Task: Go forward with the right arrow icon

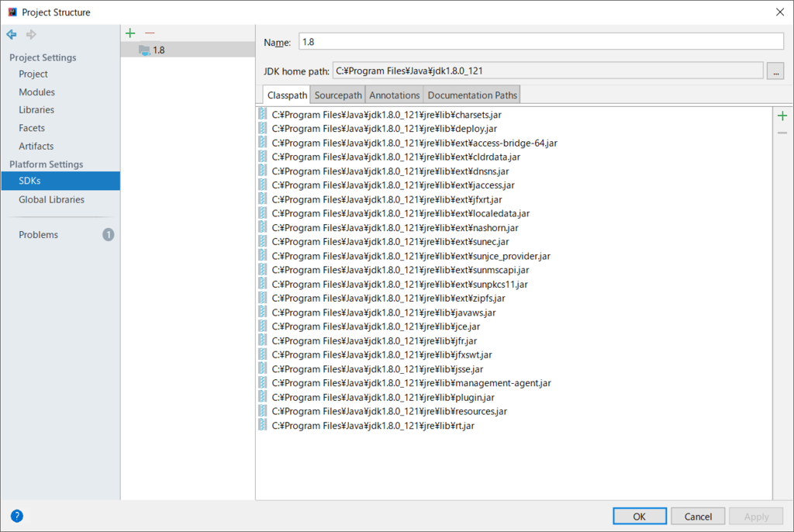Action: coord(31,34)
